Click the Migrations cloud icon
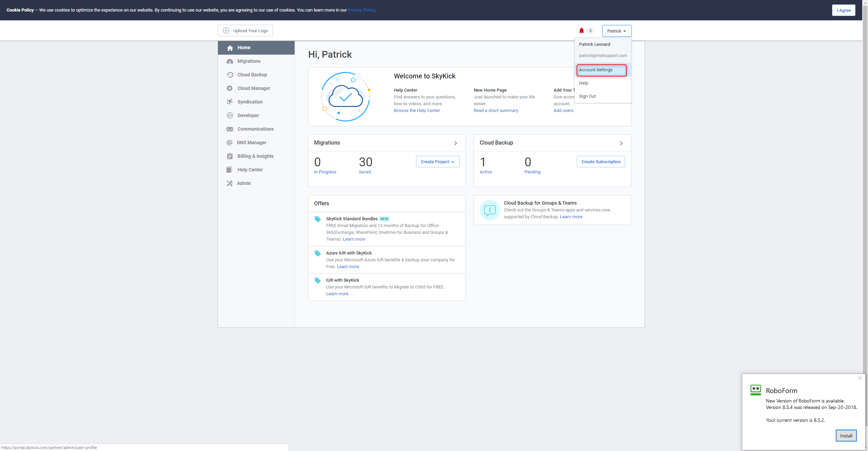 [230, 61]
